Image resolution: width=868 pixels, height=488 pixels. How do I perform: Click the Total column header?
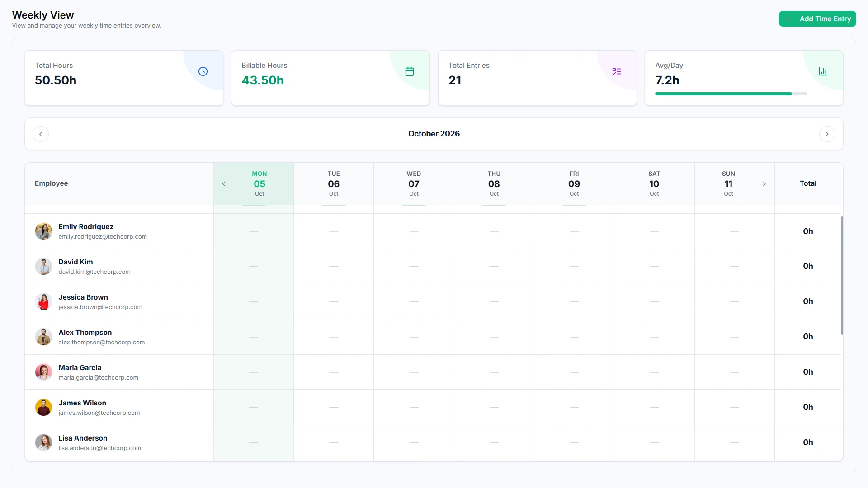tap(808, 183)
